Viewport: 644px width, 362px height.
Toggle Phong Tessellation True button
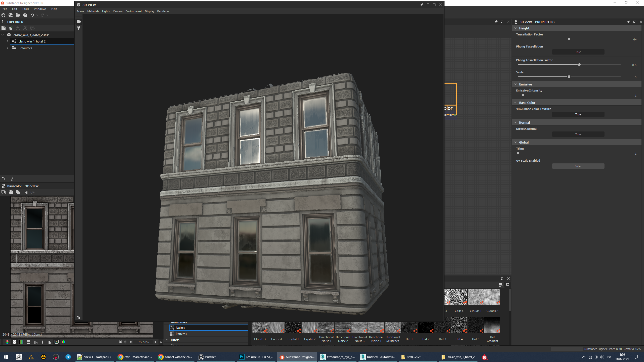coord(578,52)
